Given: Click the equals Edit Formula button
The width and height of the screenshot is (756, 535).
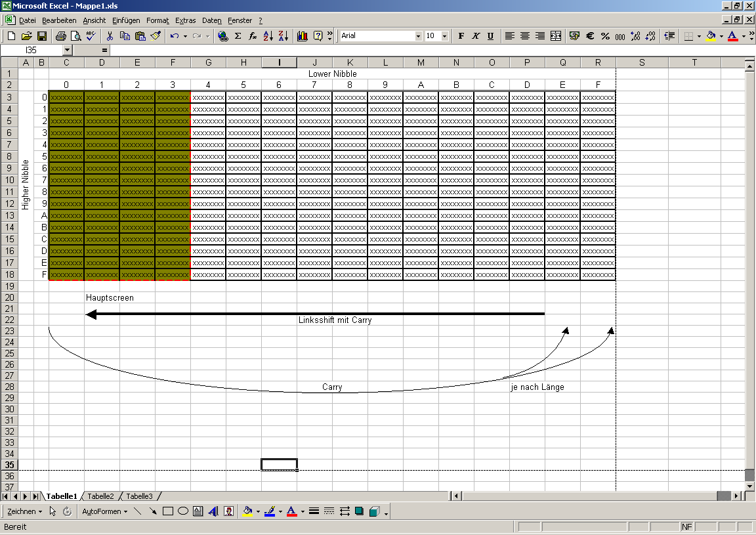Looking at the screenshot, I should (104, 50).
